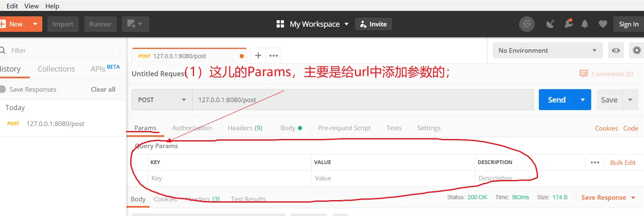Switch to the Pre-request Script tab

pyautogui.click(x=344, y=128)
